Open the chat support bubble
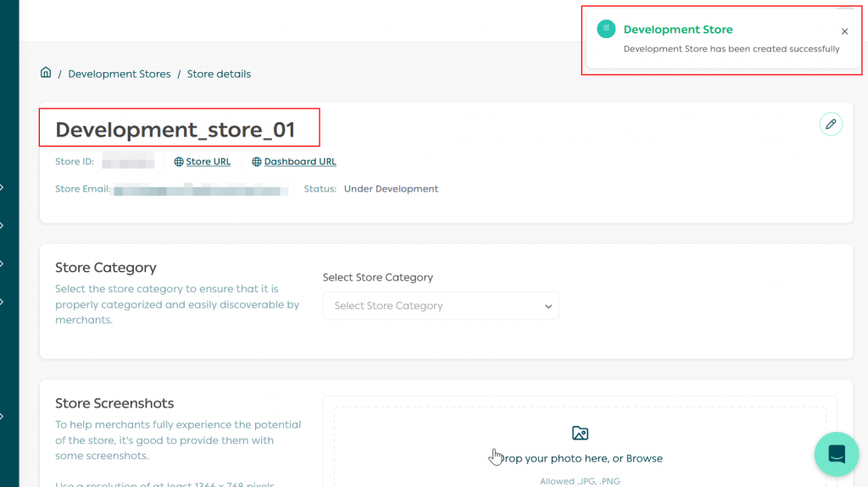868x487 pixels. (x=837, y=454)
